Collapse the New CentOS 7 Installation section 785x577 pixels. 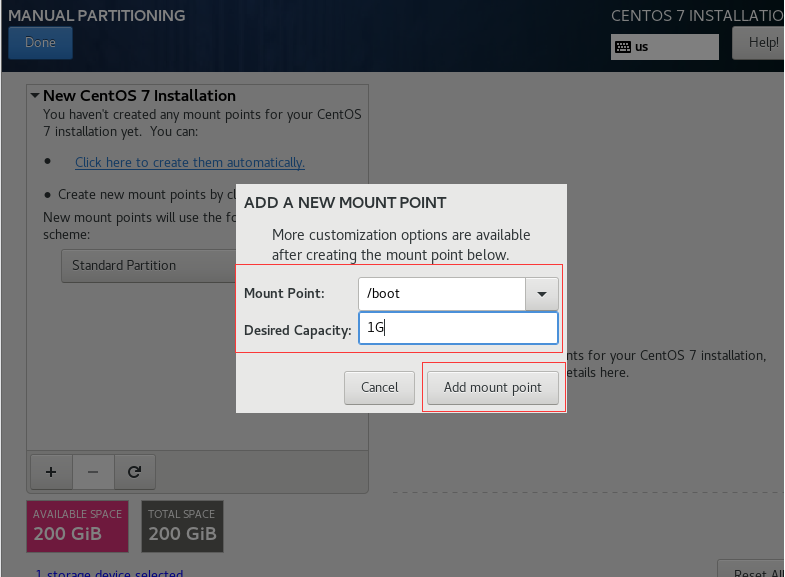(35, 96)
